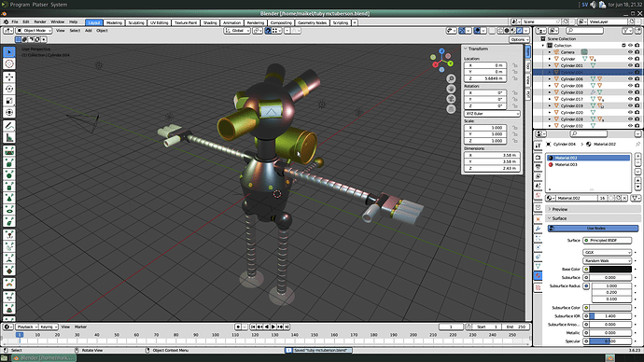
Task: Click the Options button in viewport
Action: (x=519, y=39)
